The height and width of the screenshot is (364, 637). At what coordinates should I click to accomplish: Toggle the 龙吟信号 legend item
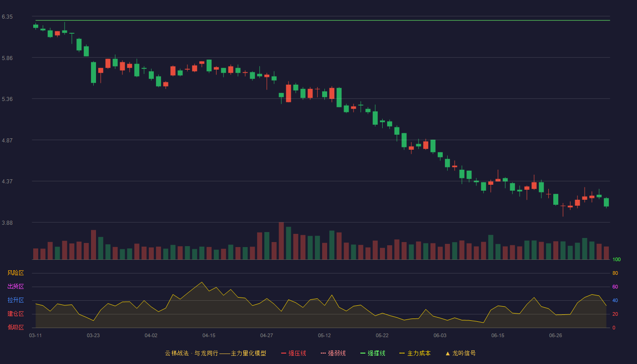(460, 353)
